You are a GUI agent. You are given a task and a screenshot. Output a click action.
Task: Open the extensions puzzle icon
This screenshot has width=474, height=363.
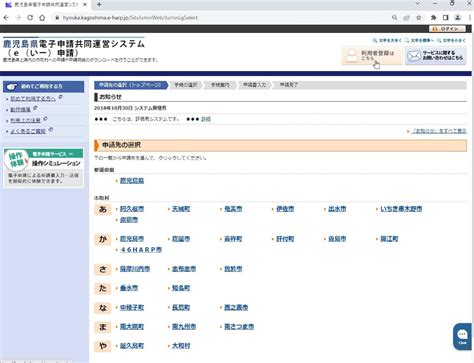tap(433, 18)
